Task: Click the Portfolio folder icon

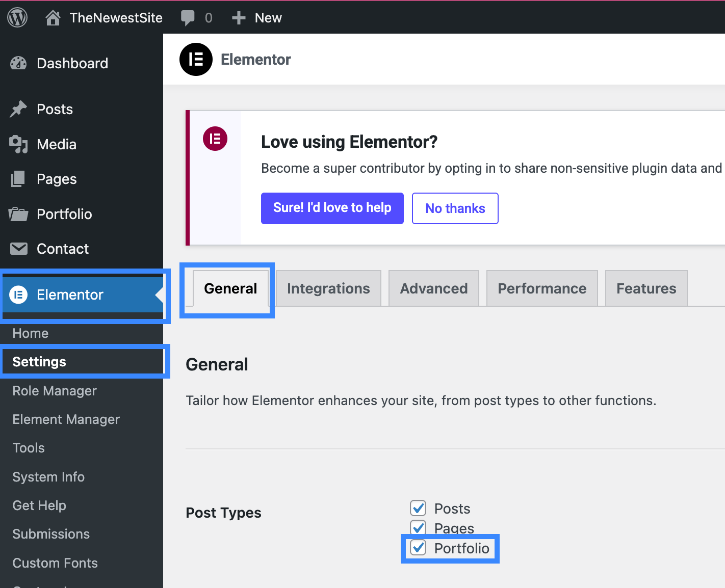Action: 18,214
